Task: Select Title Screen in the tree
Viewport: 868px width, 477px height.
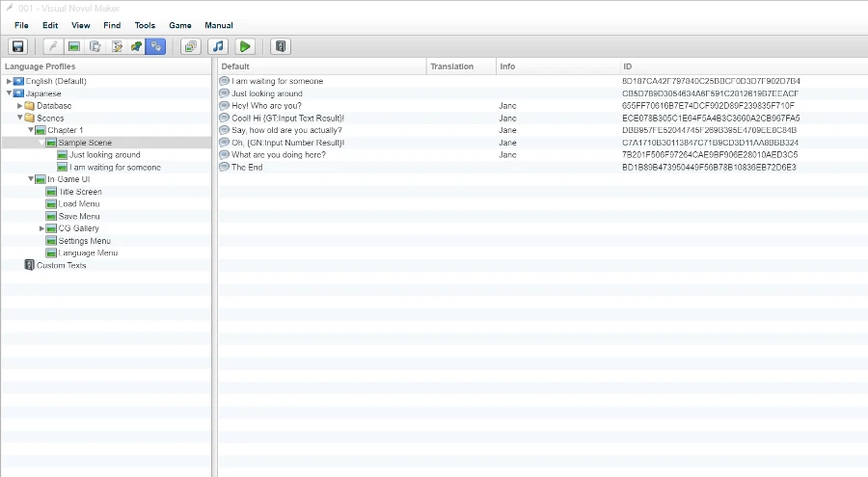Action: [79, 192]
